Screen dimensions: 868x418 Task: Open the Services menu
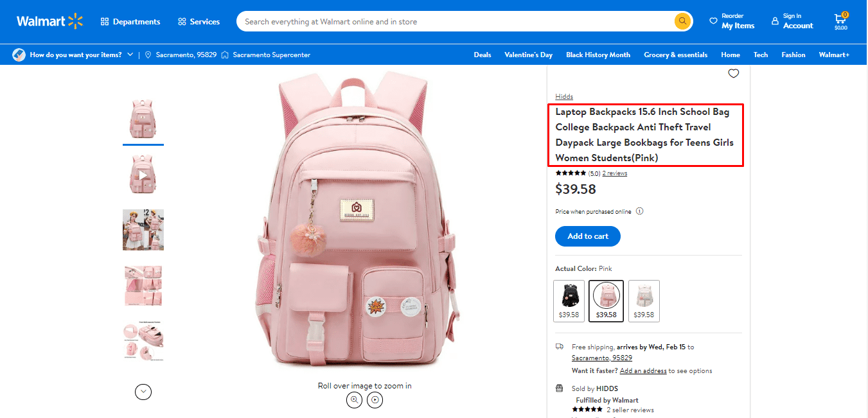[199, 21]
